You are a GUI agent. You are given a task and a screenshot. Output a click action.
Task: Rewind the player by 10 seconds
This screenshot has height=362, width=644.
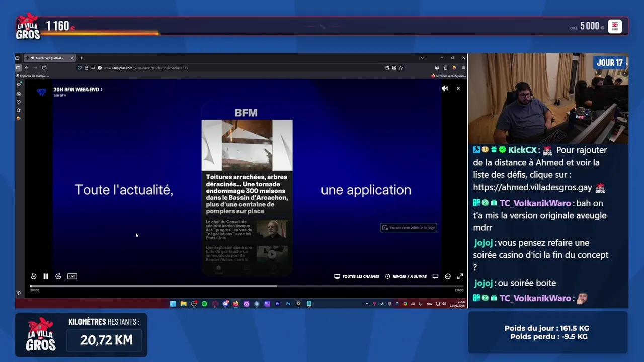pos(33,276)
